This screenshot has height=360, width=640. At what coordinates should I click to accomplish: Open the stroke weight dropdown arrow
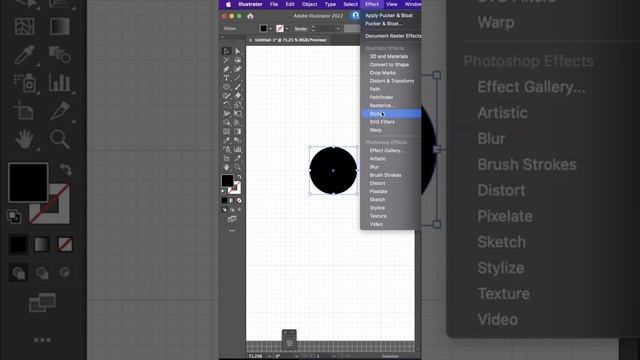click(338, 29)
